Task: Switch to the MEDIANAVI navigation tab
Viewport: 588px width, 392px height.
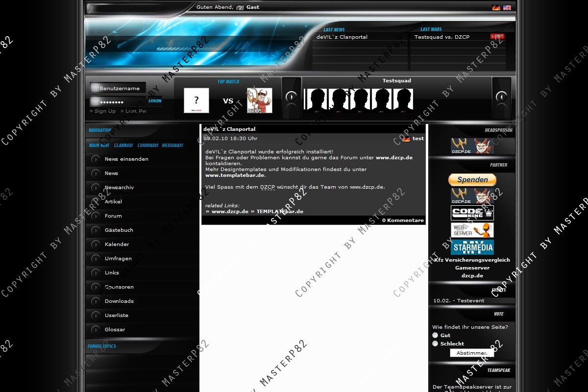Action: [x=172, y=146]
